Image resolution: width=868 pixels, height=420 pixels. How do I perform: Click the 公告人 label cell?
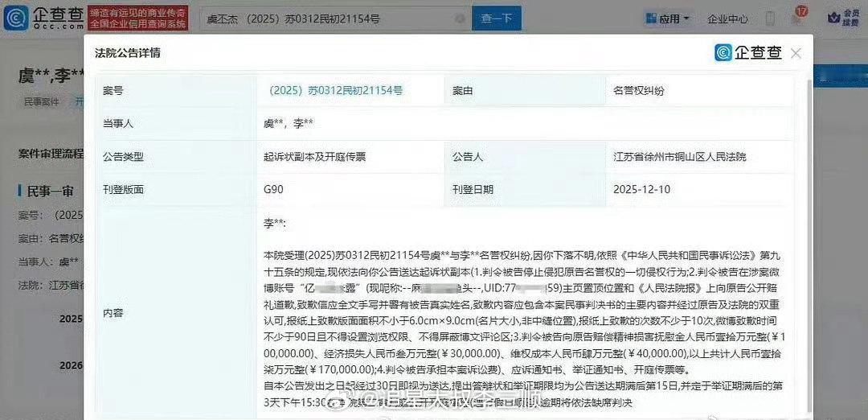pos(525,157)
